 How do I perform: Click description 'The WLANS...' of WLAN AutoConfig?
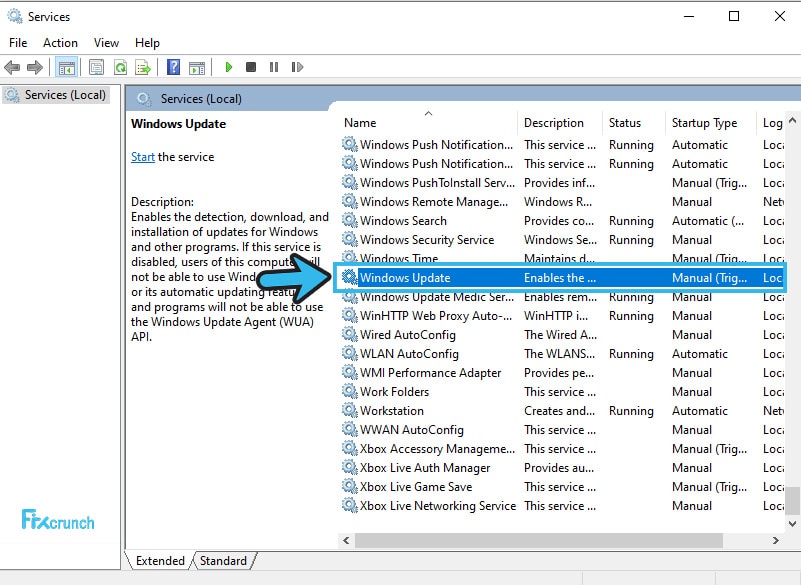[559, 354]
